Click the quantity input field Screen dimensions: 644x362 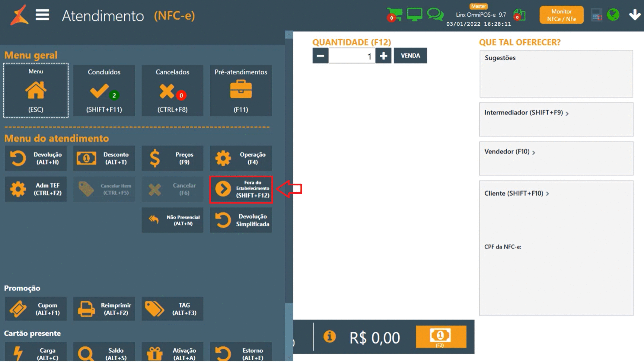point(352,56)
